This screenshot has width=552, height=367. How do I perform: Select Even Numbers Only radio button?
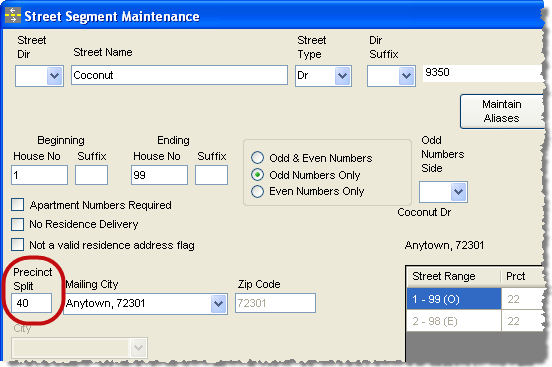(x=257, y=191)
